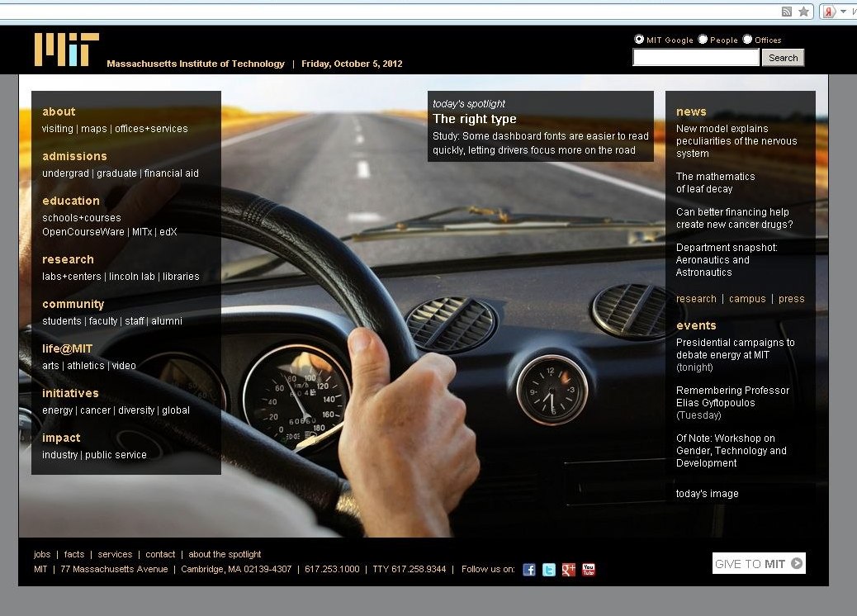Viewport: 857px width, 616px height.
Task: Select the MIT Google radio button
Action: point(639,40)
